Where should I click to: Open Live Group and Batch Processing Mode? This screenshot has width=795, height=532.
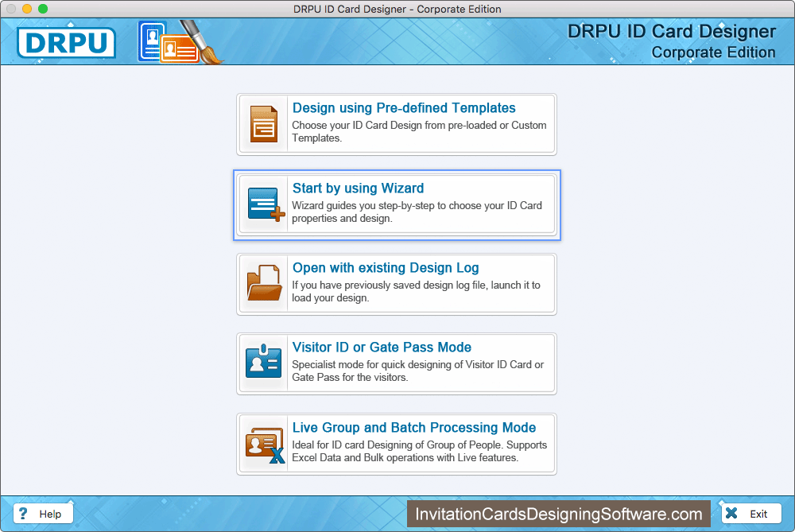point(397,444)
